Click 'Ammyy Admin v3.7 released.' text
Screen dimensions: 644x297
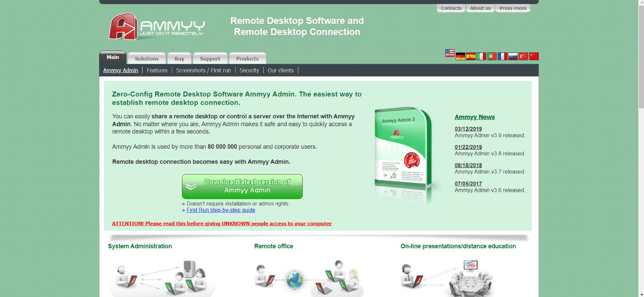[x=490, y=172]
